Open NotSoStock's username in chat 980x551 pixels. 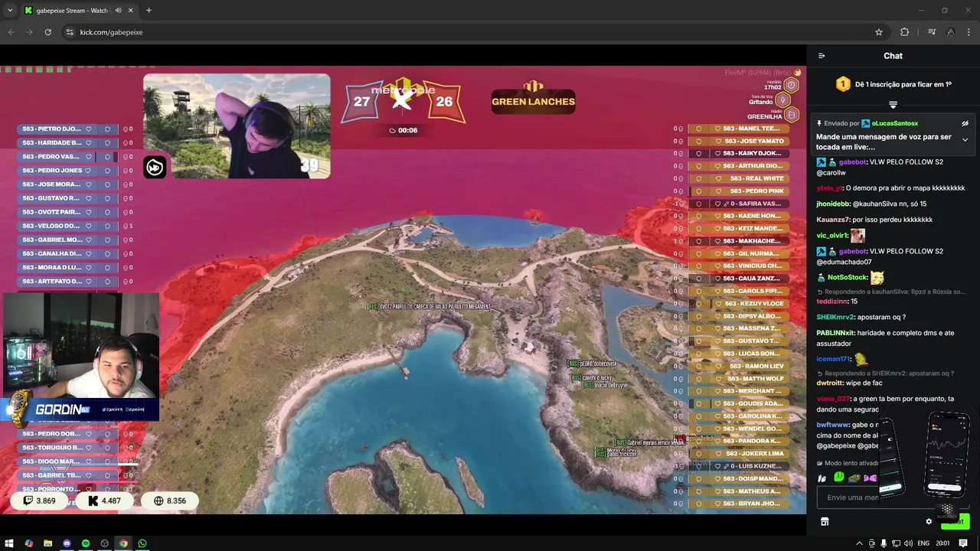(x=847, y=278)
